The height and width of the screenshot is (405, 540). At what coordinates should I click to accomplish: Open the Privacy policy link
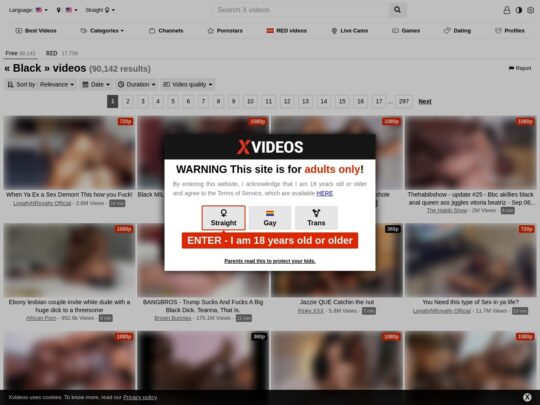click(x=140, y=397)
